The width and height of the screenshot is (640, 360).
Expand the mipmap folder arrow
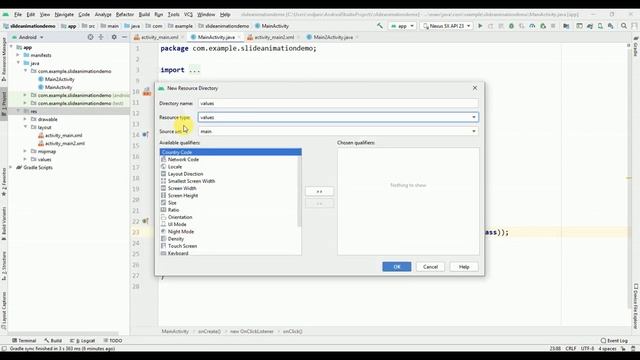[25, 151]
